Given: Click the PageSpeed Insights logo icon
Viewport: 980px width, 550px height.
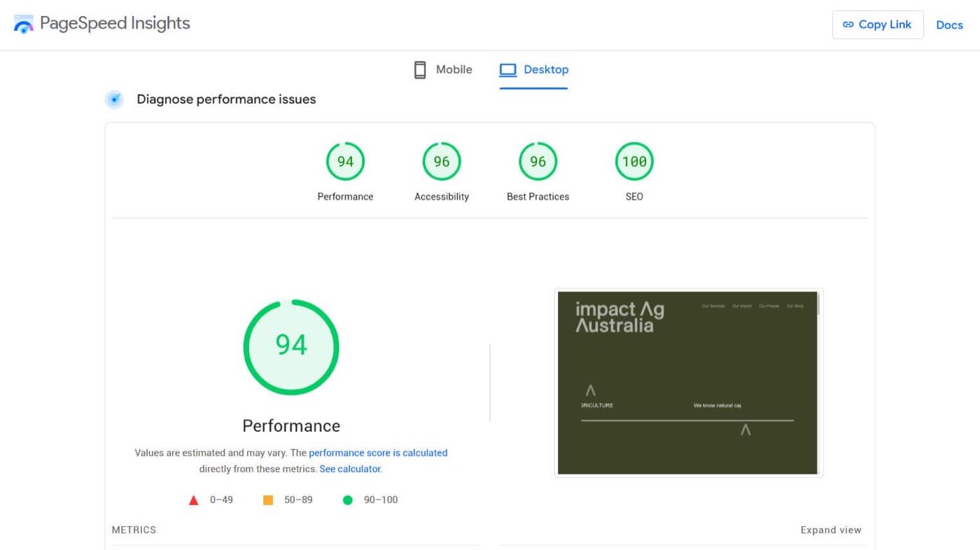Looking at the screenshot, I should 23,24.
